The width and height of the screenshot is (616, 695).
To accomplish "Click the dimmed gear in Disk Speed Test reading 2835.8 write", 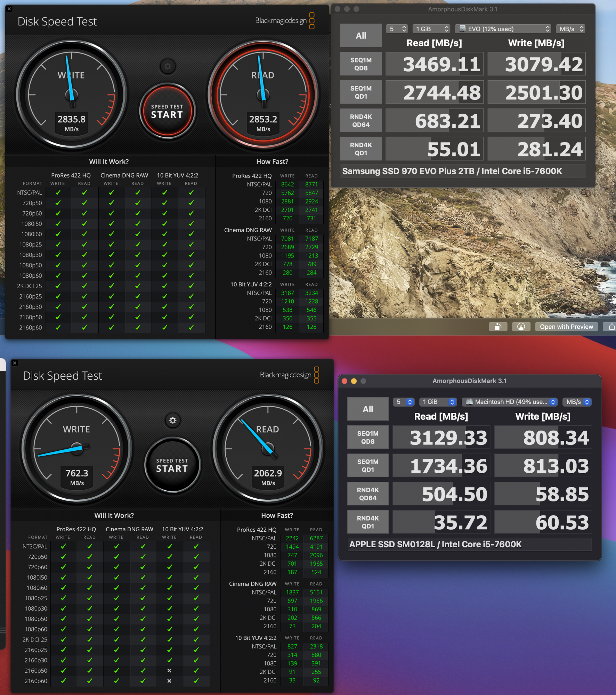I will [x=168, y=66].
